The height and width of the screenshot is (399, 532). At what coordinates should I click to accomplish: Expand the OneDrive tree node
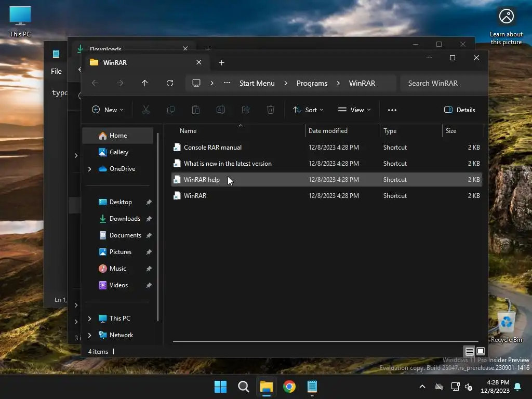89,169
